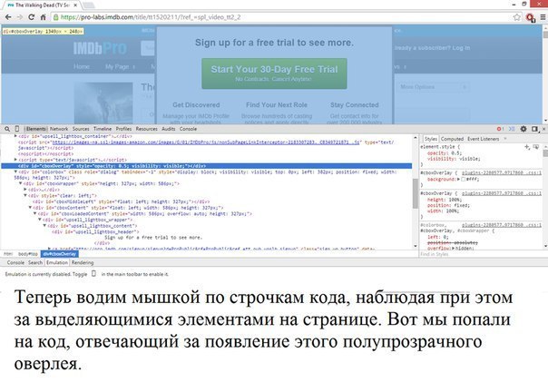This screenshot has height=392, width=548.
Task: Toggle the console drawer icon in DevTools
Action: pos(512,129)
